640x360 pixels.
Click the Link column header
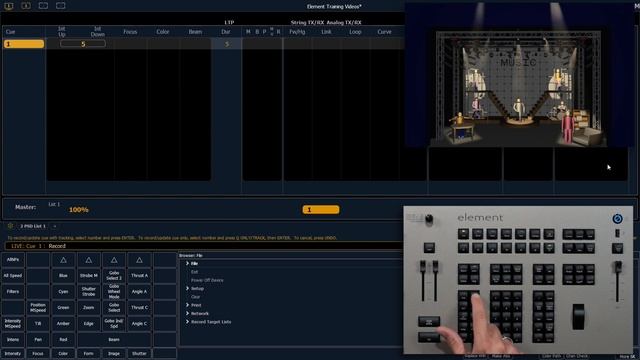click(326, 32)
